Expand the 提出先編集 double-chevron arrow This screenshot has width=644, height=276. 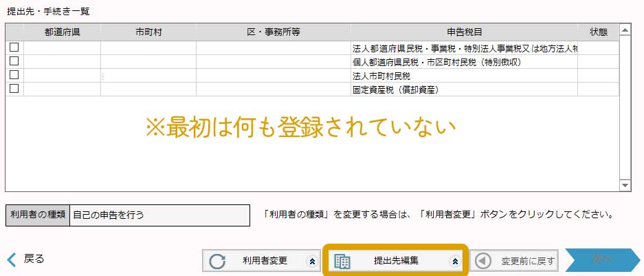coord(454,262)
